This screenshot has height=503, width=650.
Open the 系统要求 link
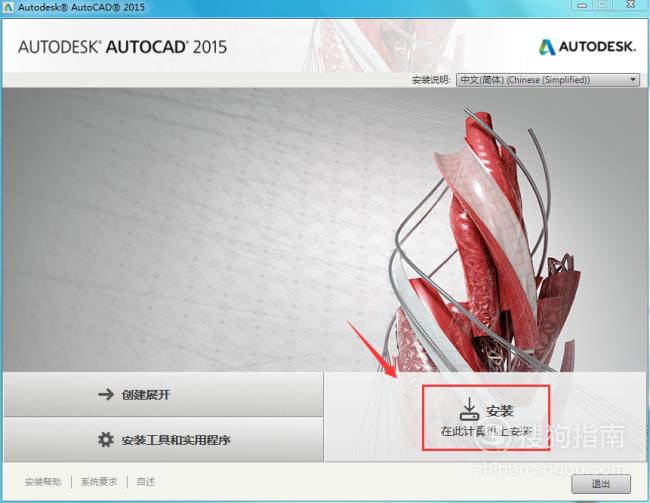99,482
